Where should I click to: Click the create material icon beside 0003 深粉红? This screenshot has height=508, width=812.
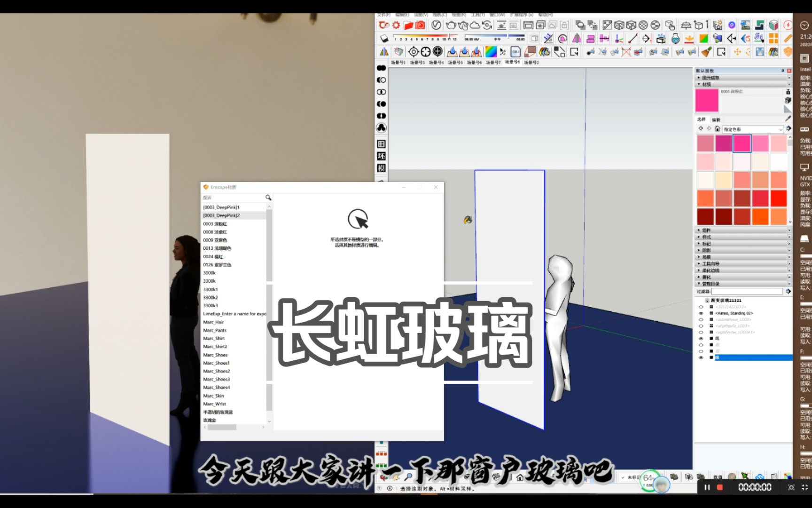click(x=788, y=92)
